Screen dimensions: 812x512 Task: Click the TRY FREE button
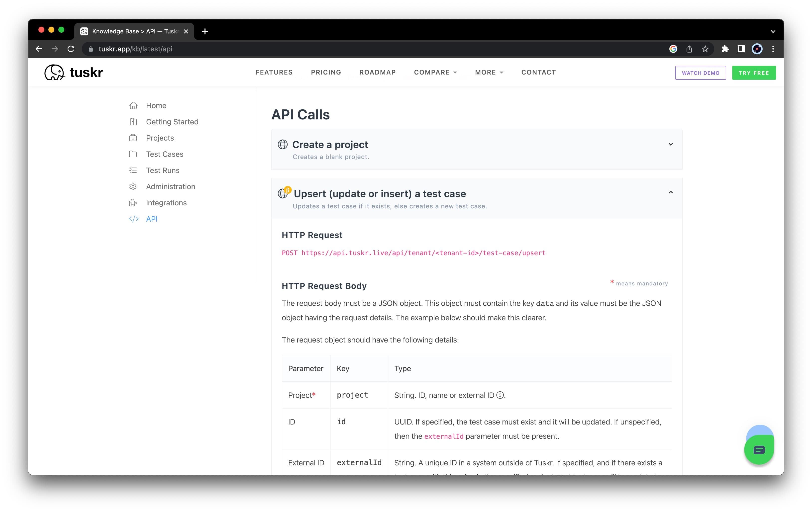754,73
